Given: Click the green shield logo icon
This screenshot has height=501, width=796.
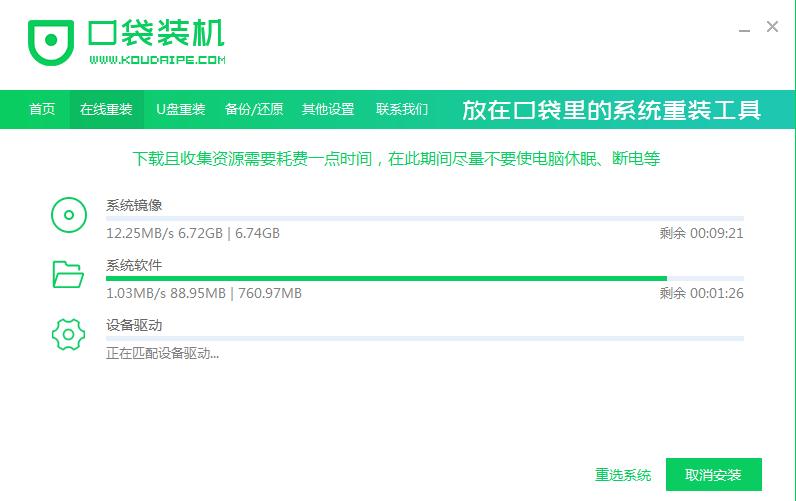Looking at the screenshot, I should (51, 43).
